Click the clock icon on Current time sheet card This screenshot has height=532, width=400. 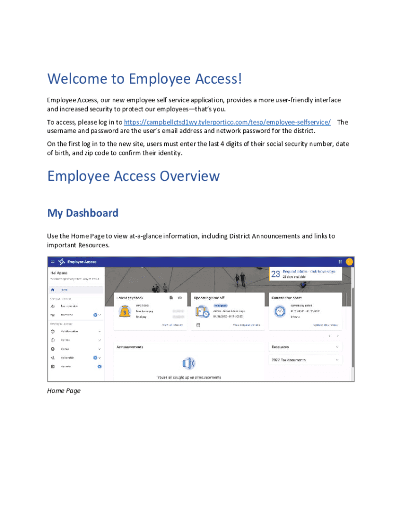[280, 311]
